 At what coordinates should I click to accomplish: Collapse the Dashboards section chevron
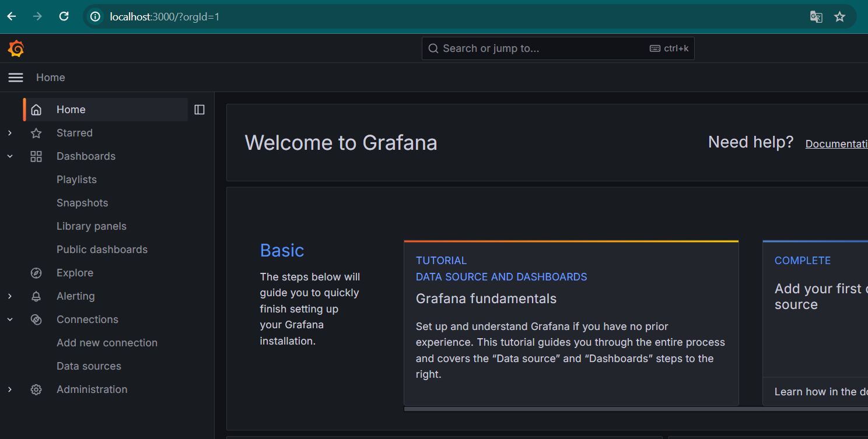click(x=10, y=156)
